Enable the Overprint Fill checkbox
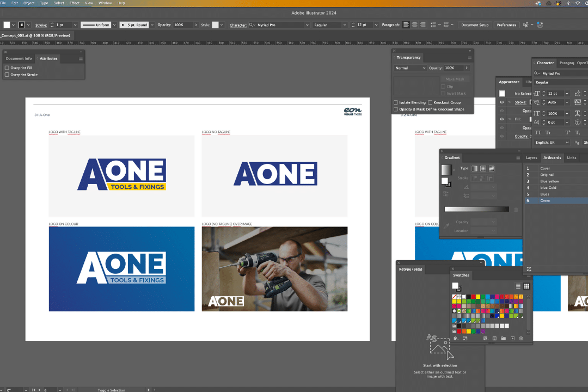588x392 pixels. point(7,68)
